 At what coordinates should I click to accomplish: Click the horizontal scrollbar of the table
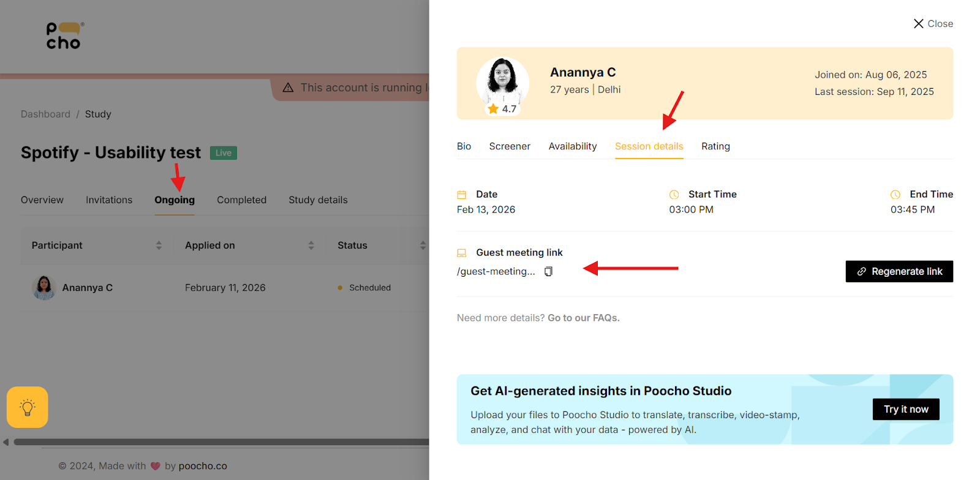[221, 442]
